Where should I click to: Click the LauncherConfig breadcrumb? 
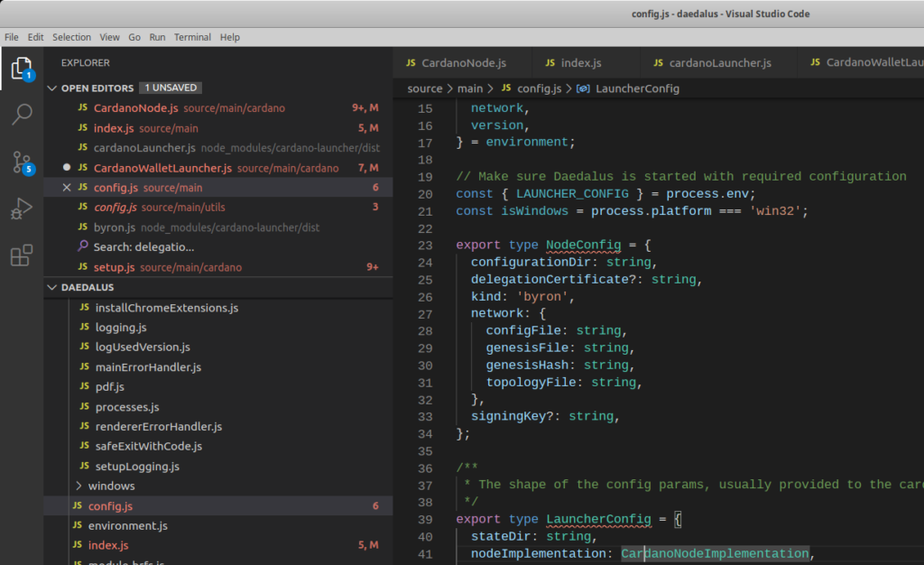click(x=637, y=88)
